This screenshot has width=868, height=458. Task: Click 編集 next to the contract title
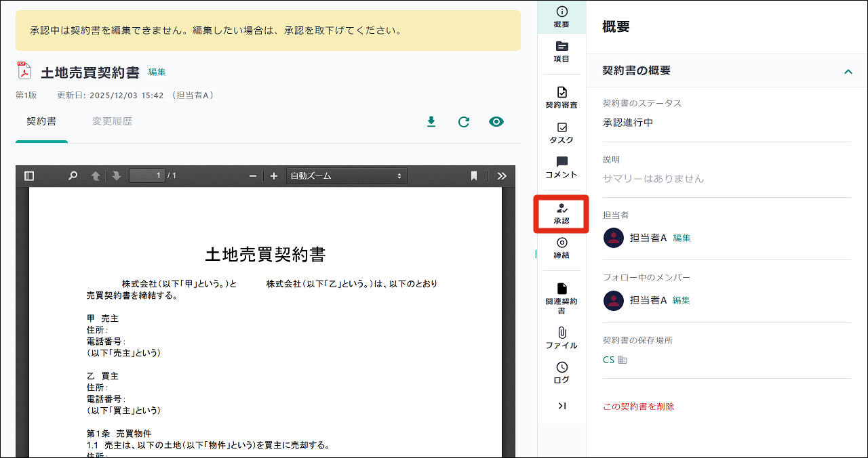click(157, 72)
